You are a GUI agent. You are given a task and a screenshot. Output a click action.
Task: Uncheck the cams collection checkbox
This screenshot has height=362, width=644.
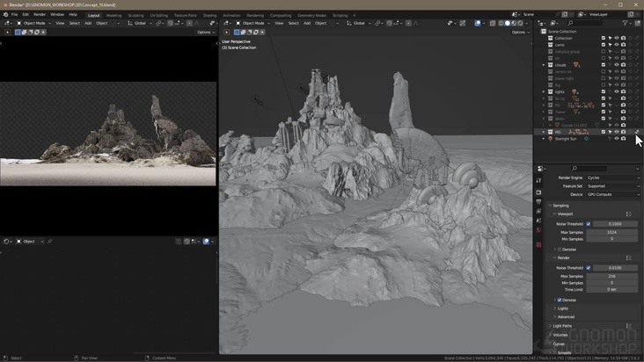click(x=604, y=45)
